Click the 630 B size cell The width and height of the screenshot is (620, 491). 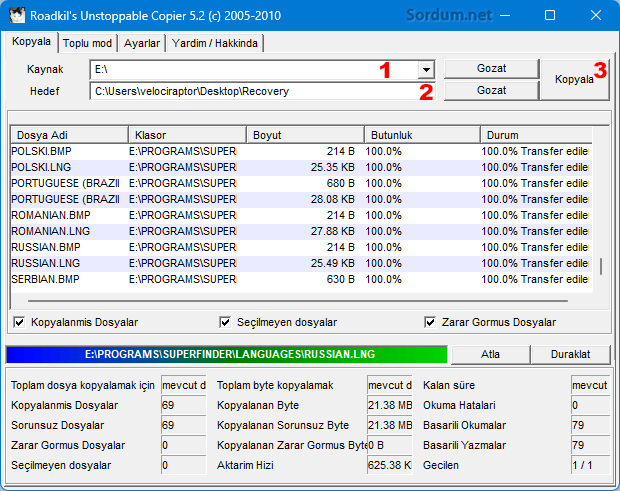click(340, 279)
